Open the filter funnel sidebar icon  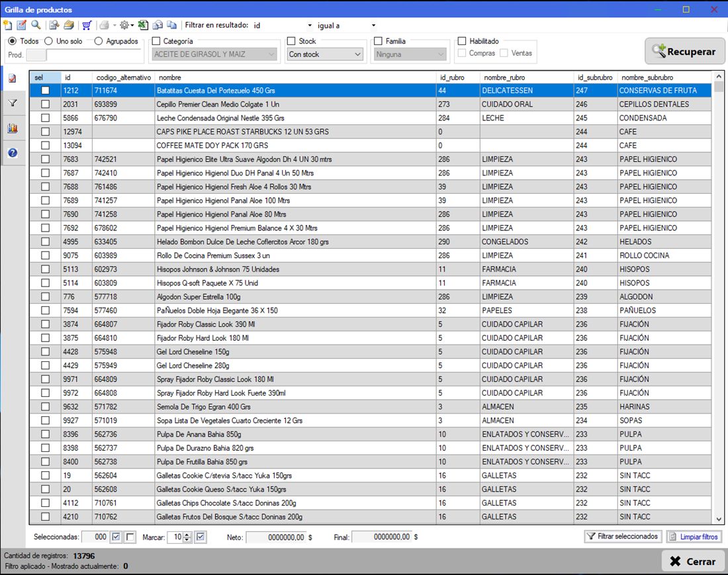pos(13,103)
